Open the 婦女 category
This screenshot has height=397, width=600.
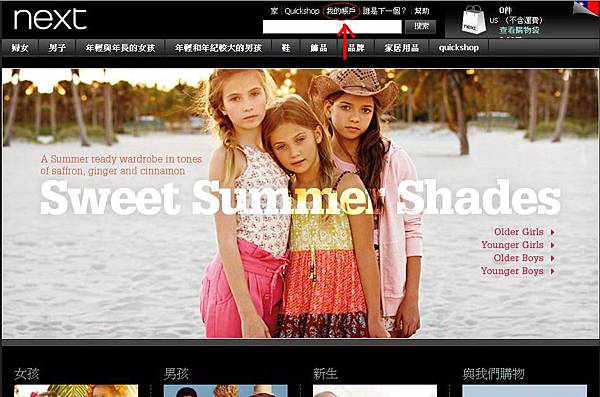pyautogui.click(x=20, y=48)
